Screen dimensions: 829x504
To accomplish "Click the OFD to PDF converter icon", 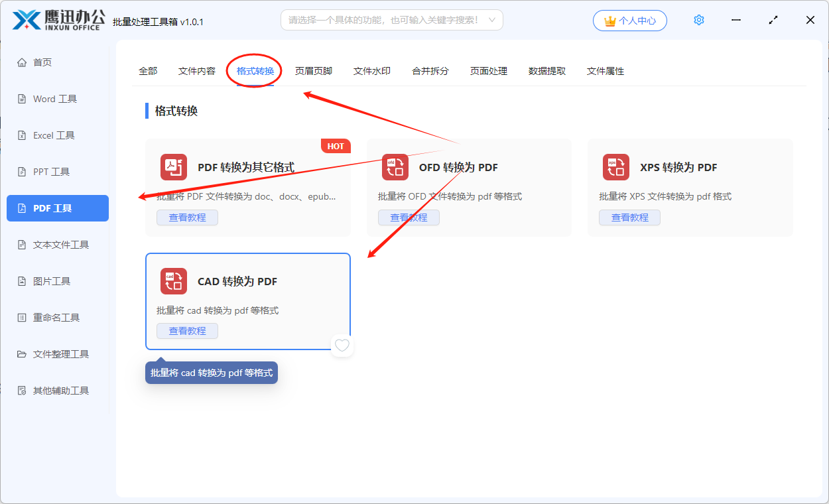I will (x=395, y=167).
